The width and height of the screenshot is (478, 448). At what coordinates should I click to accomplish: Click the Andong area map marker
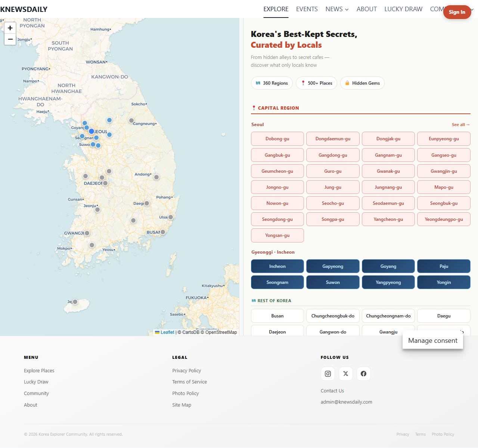click(156, 177)
